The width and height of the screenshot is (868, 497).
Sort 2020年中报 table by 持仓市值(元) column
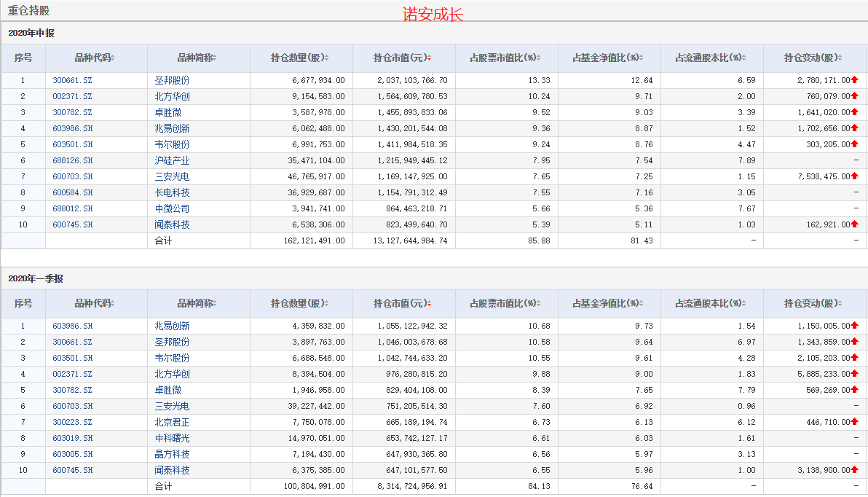tap(403, 58)
